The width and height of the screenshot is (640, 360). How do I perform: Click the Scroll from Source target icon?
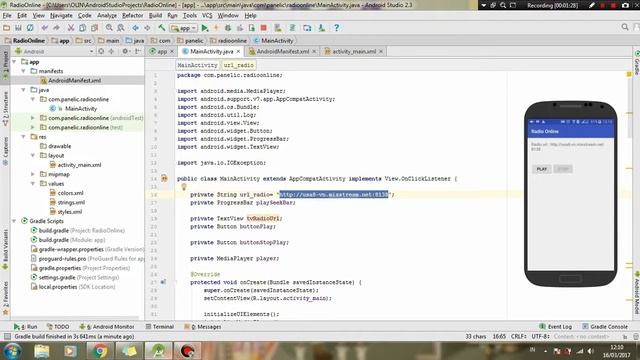101,51
